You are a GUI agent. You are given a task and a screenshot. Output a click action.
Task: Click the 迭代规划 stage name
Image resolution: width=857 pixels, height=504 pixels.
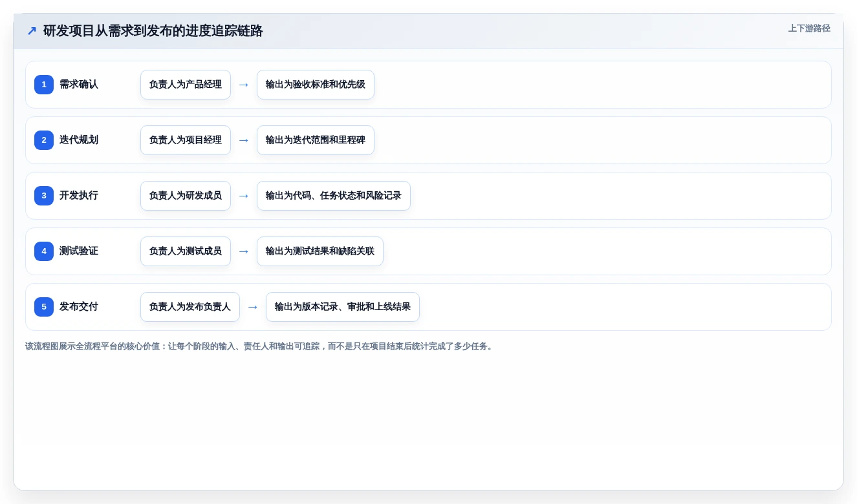pyautogui.click(x=79, y=140)
